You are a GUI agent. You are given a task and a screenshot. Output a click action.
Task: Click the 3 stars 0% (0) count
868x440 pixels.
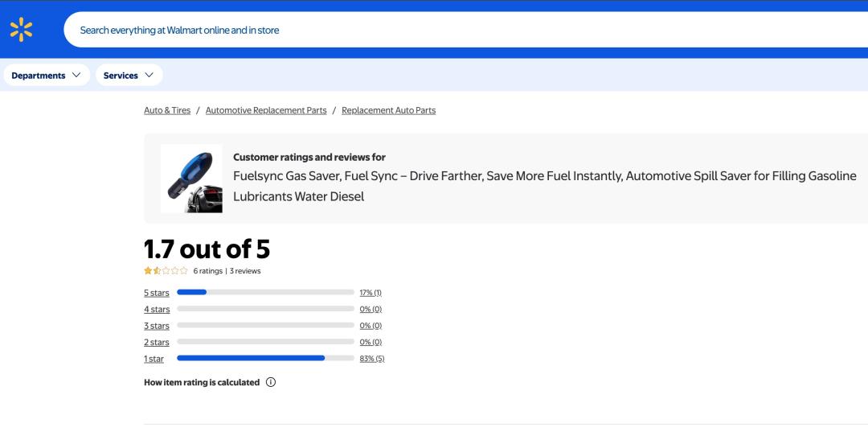coord(371,326)
